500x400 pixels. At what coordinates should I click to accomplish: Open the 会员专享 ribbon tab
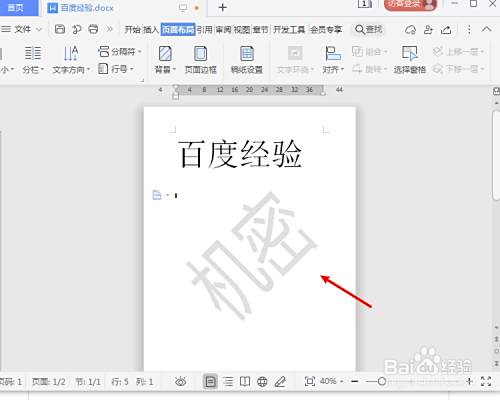[x=326, y=30]
